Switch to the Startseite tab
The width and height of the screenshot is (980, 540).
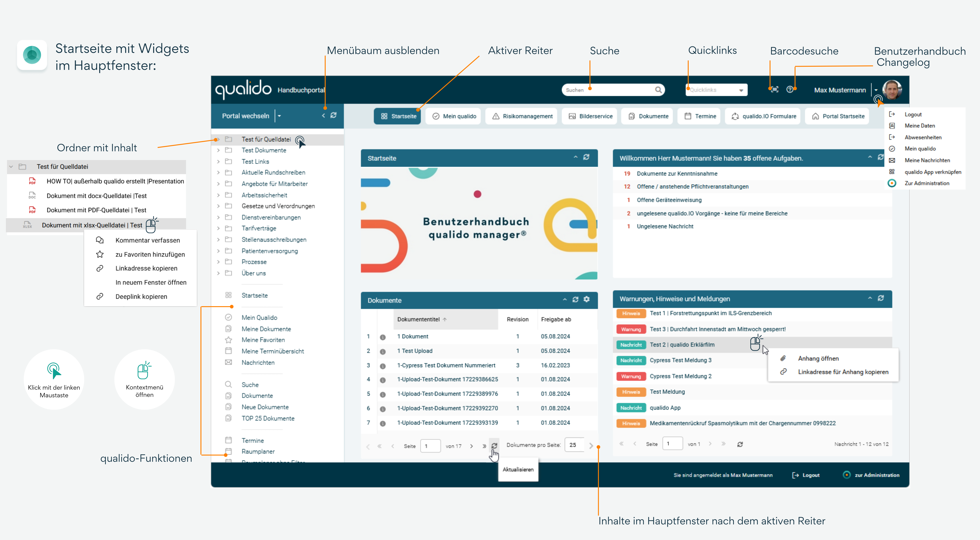point(397,116)
